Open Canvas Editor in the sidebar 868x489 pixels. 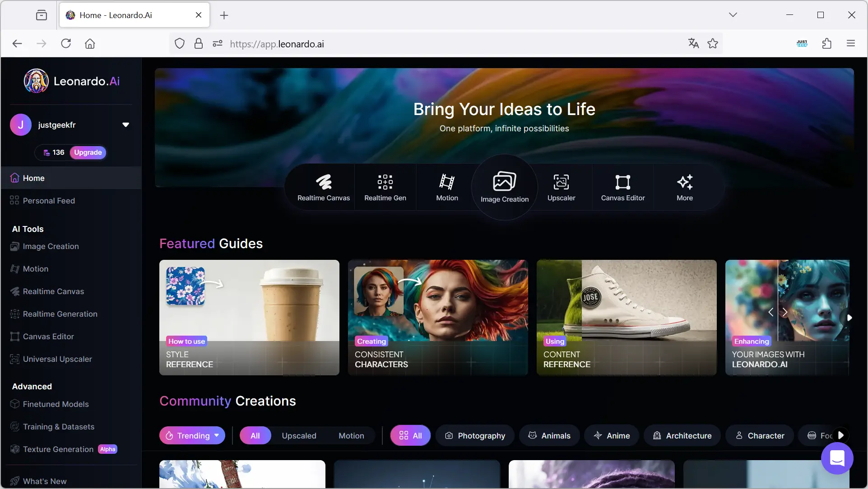tap(71, 337)
